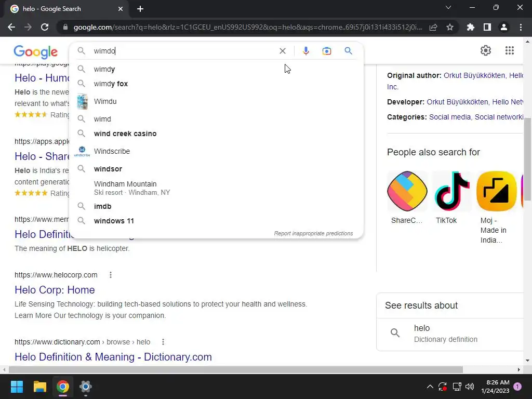Submit search with blue magnifier icon
The width and height of the screenshot is (532, 399).
(x=348, y=51)
